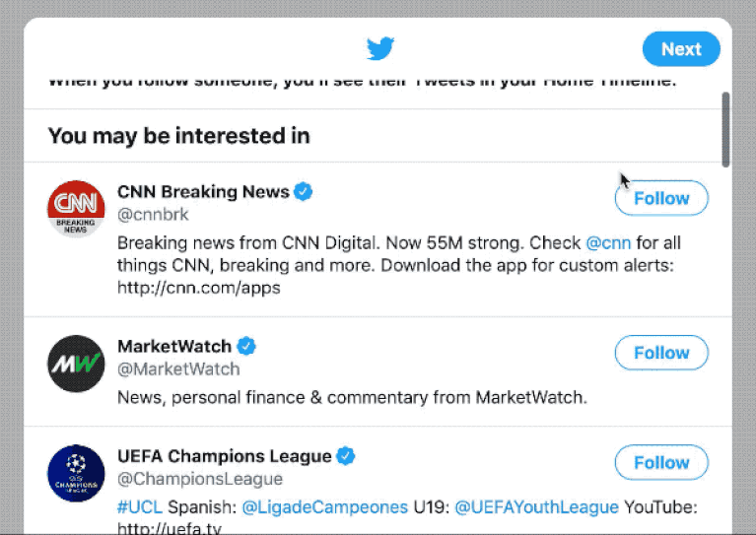756x535 pixels.
Task: Click the CNN Breaking News name
Action: pyautogui.click(x=203, y=191)
